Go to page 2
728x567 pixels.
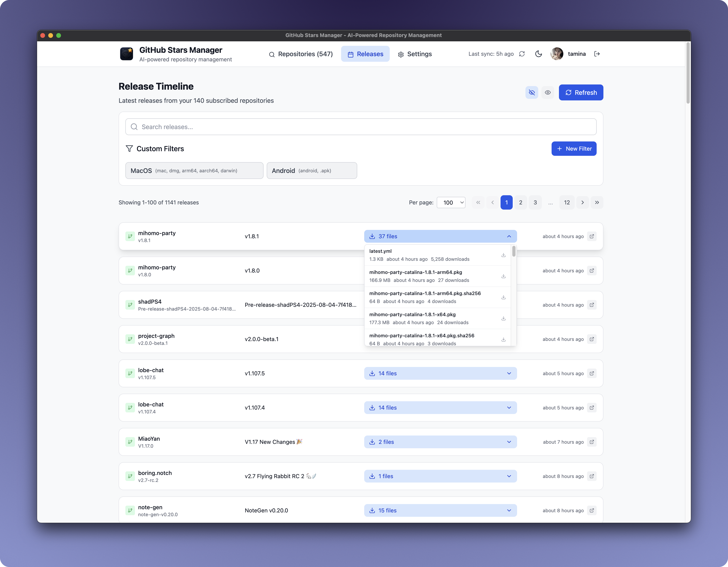[x=521, y=203]
